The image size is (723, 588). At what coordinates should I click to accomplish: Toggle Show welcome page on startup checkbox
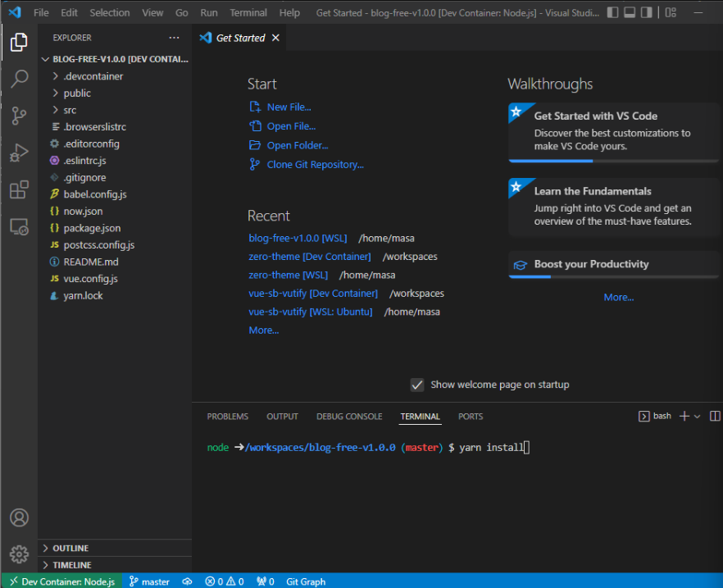click(416, 385)
